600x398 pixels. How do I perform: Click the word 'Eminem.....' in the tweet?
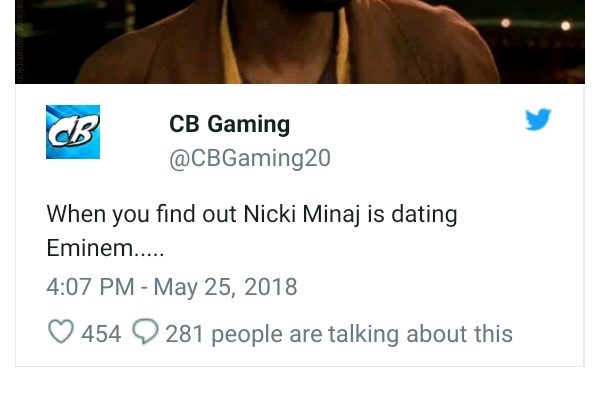105,248
